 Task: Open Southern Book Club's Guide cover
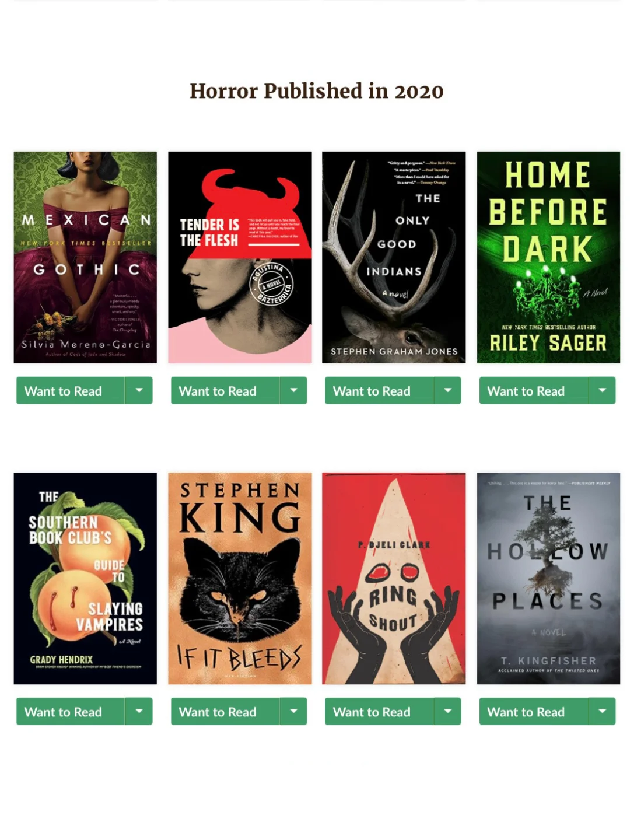tap(85, 578)
